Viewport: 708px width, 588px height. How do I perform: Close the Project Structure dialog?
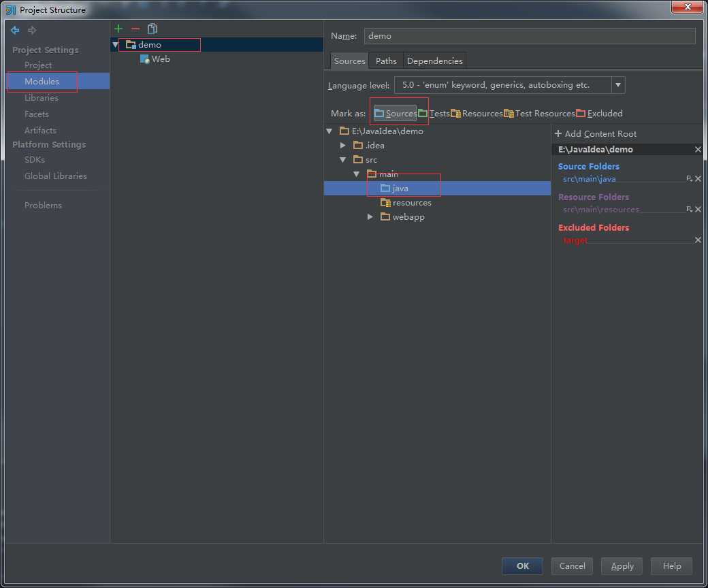point(687,7)
